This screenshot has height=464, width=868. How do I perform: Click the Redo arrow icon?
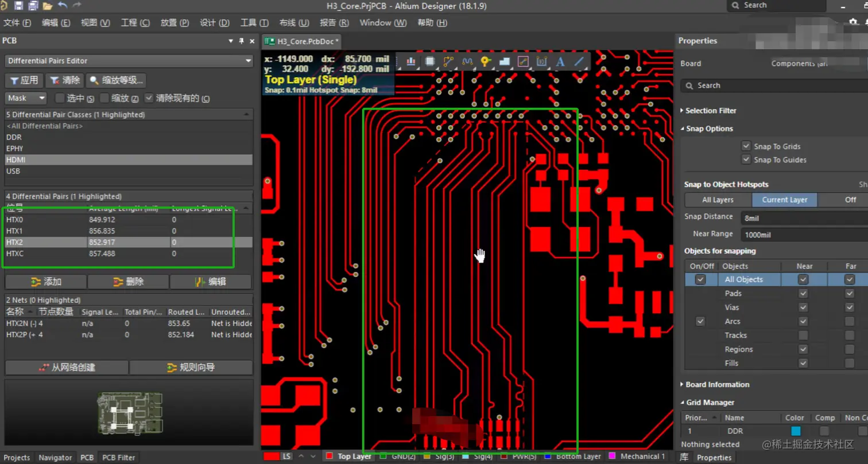[77, 6]
